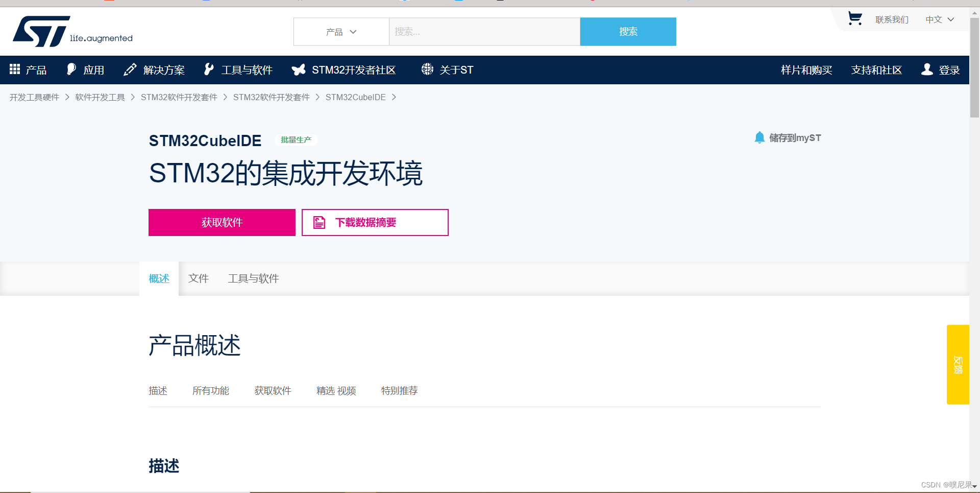Open the 工具与软件 tab below the banner
Screen dimensions: 980x493
coord(253,278)
